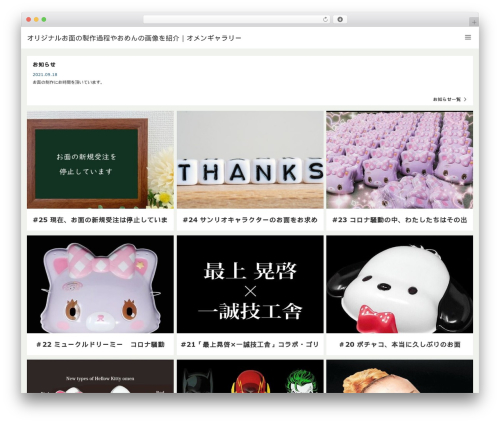Open a new browser tab with plus

tap(474, 22)
